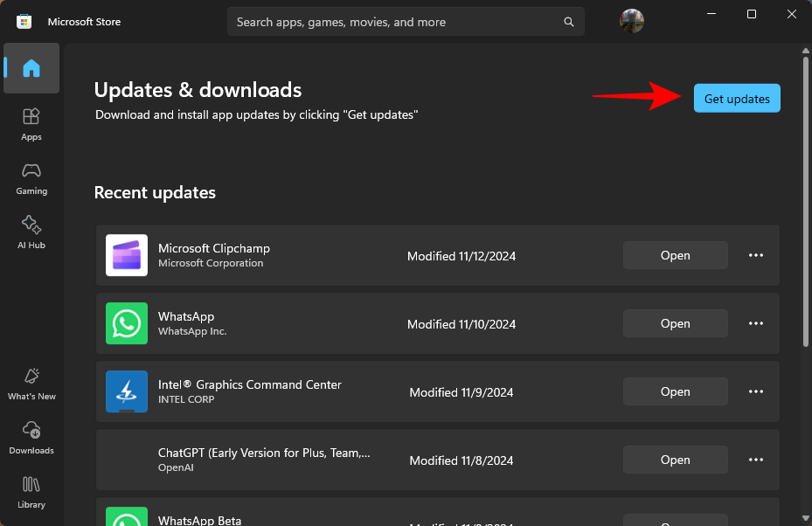Expand more options for Microsoft Clipchamp

(756, 255)
